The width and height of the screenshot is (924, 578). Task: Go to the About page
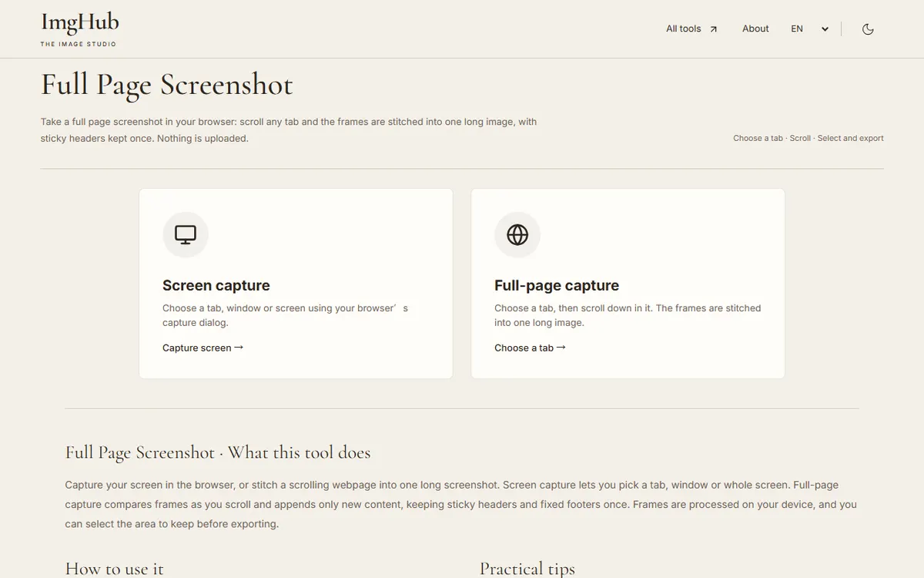755,29
